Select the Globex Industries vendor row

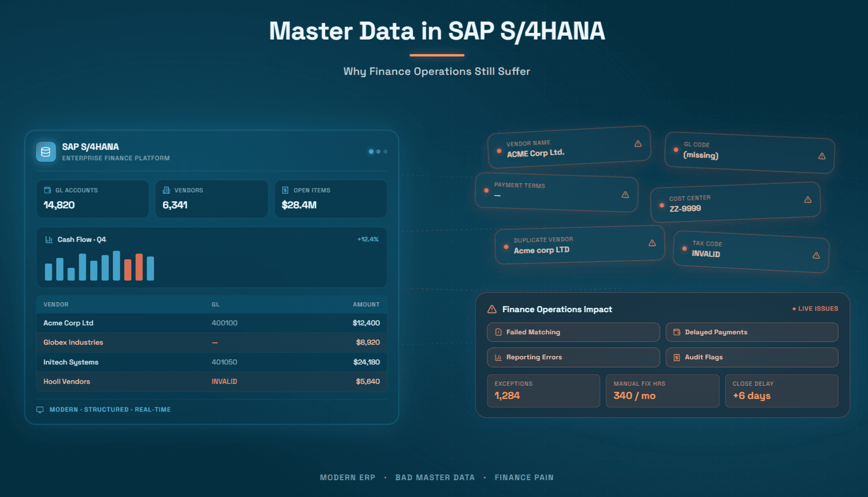point(212,342)
